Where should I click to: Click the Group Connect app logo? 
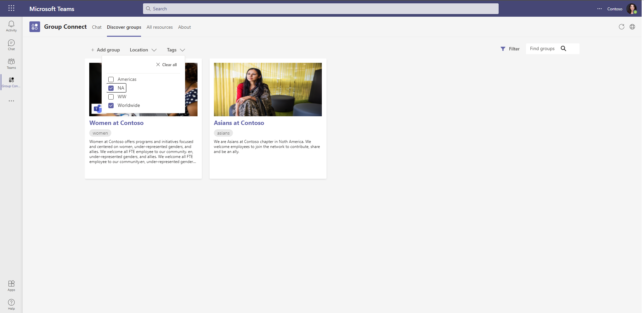coord(35,27)
